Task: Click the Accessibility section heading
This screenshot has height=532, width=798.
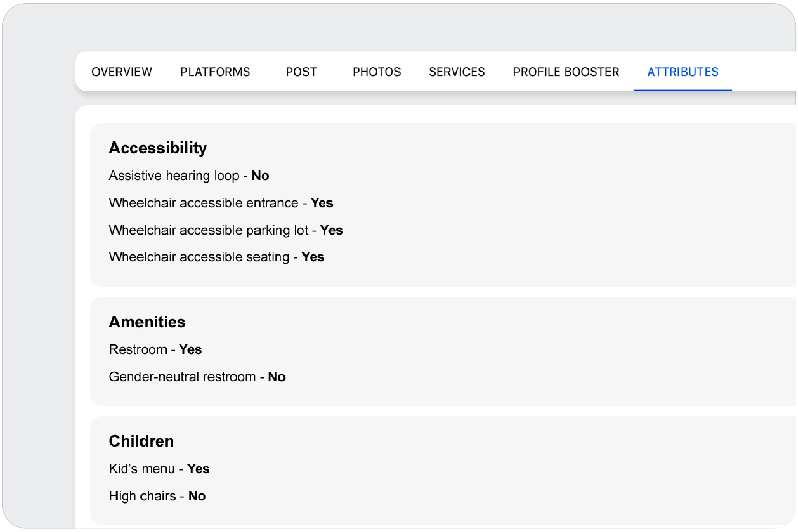Action: click(x=158, y=148)
